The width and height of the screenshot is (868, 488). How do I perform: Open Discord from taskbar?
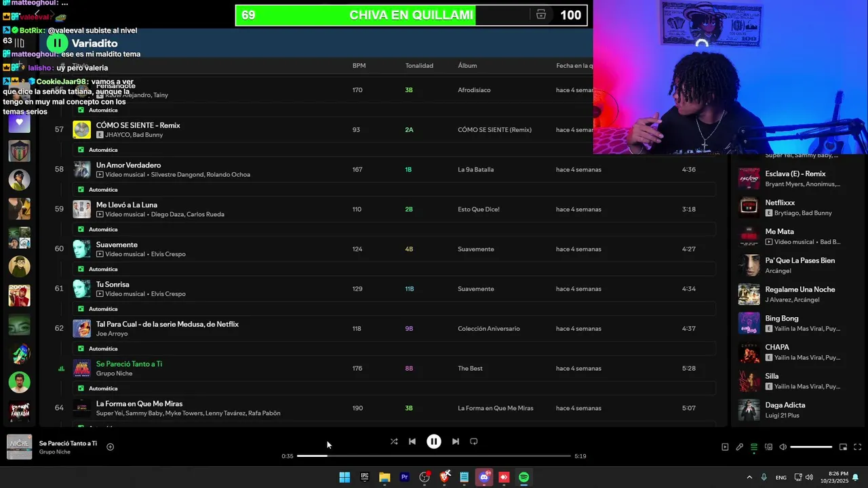(484, 477)
